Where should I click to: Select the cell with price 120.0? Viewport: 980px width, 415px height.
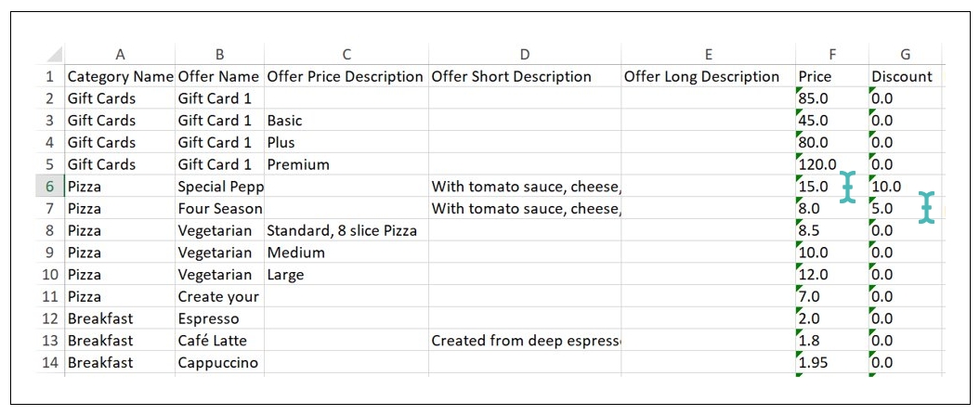(x=817, y=165)
